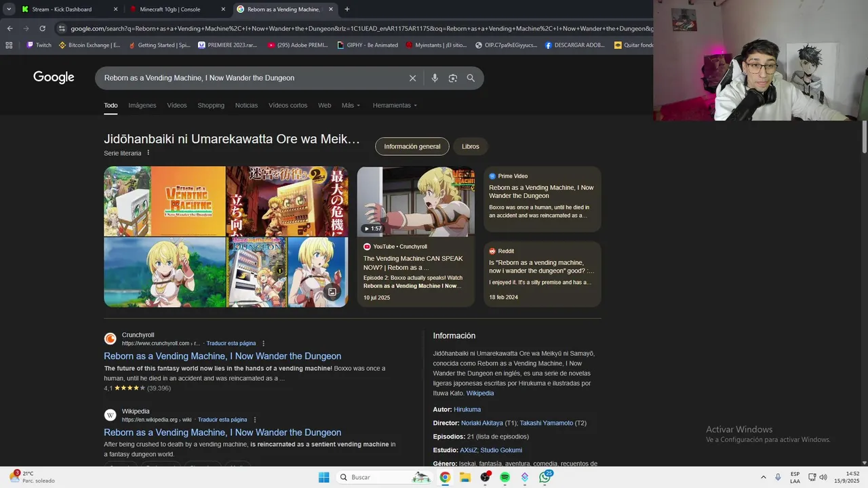Switch to the Noticias tab

click(x=246, y=105)
